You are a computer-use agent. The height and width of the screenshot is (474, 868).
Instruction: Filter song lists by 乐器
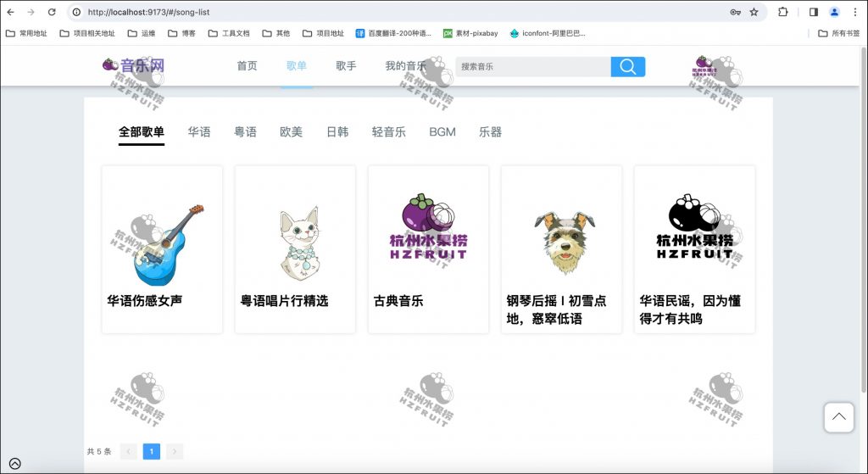tap(491, 131)
